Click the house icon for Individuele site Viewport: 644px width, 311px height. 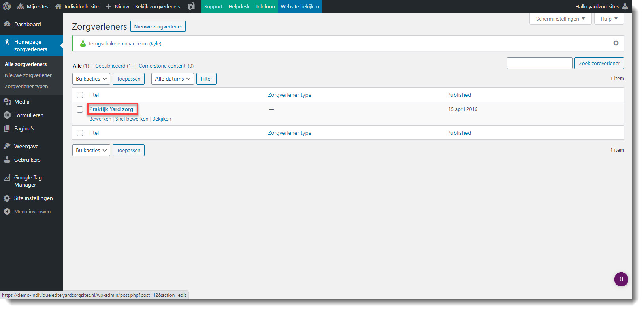pyautogui.click(x=58, y=6)
